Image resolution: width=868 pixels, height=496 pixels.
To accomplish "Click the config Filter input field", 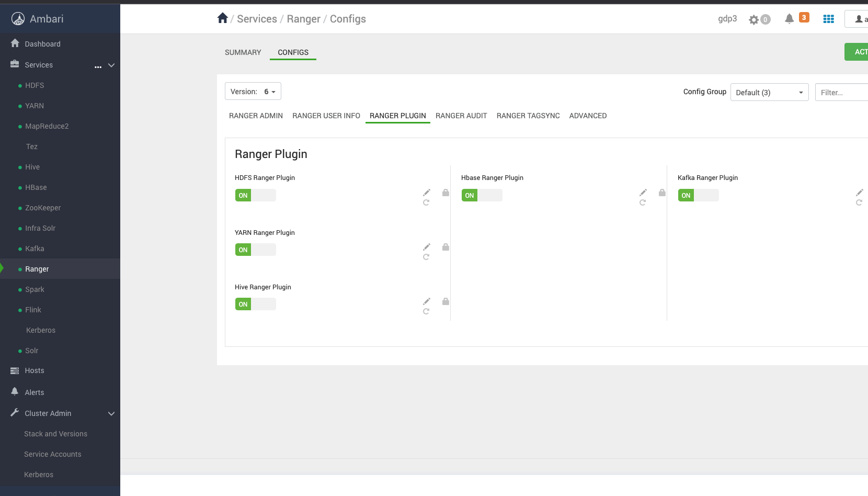I will point(842,92).
